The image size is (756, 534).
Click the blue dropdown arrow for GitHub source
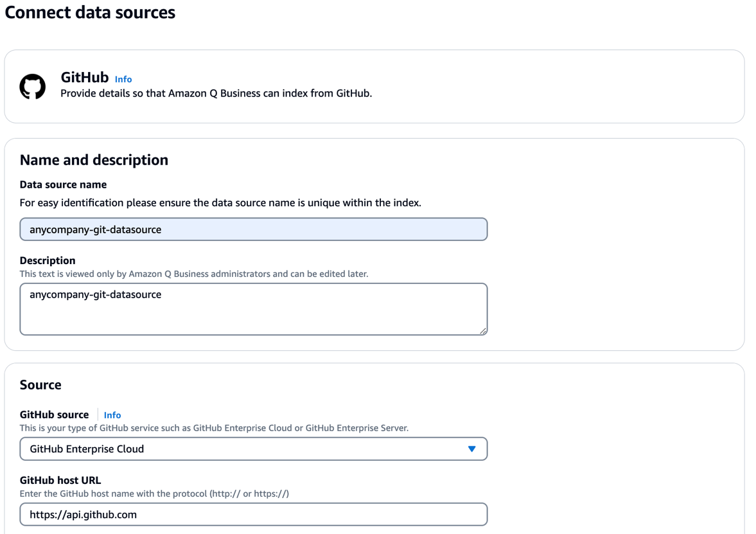tap(471, 449)
